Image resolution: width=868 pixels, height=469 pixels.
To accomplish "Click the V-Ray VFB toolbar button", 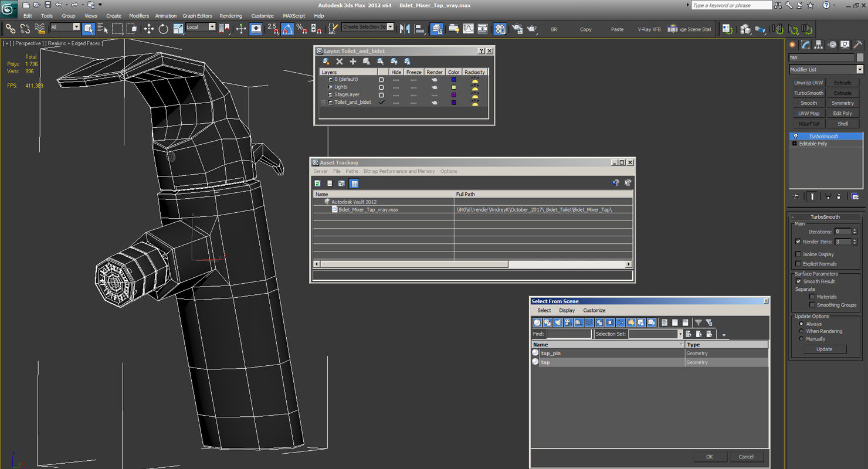I will coord(649,29).
